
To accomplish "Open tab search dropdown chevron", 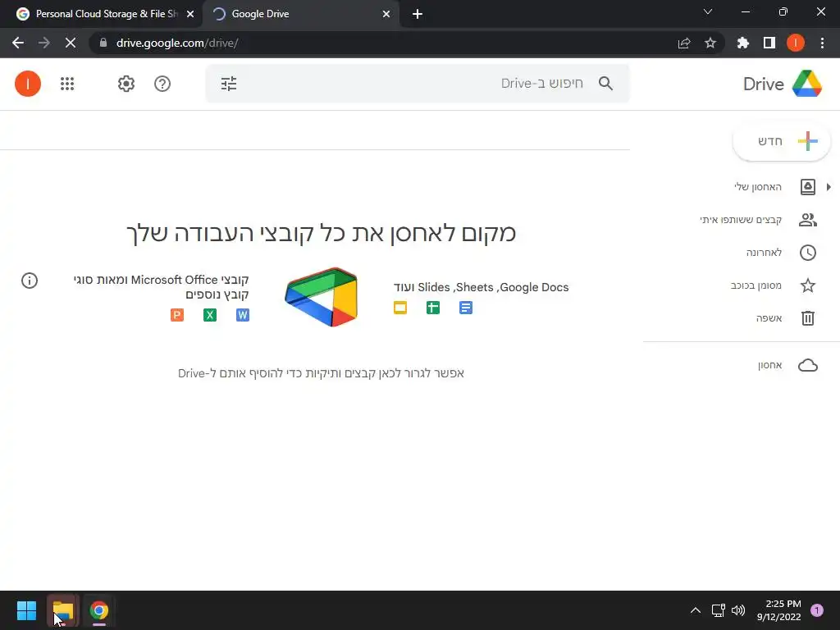I will (708, 11).
